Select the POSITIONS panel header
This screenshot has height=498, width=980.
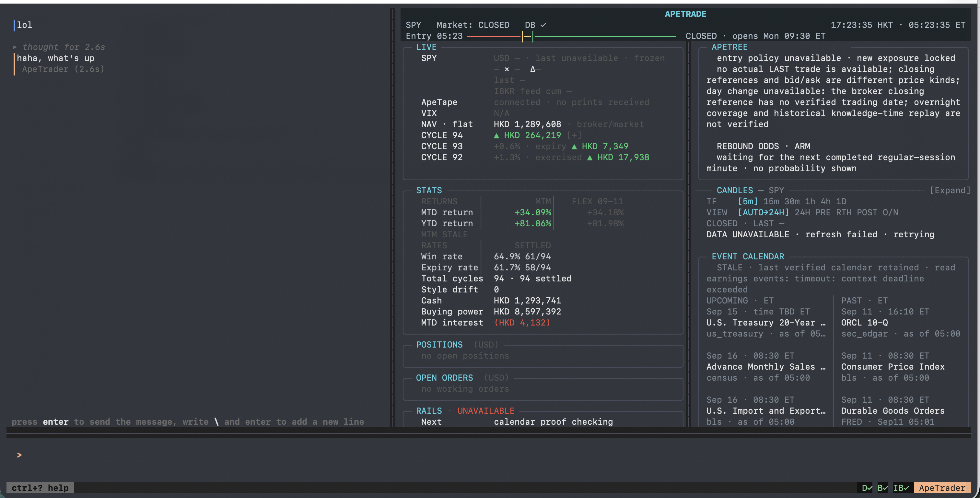(x=439, y=345)
